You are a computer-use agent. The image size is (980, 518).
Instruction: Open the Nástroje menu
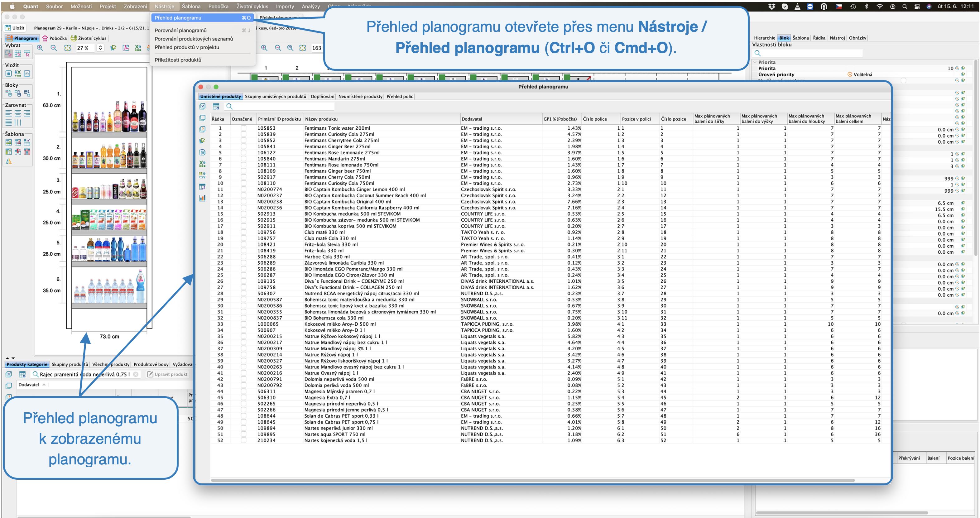click(164, 6)
